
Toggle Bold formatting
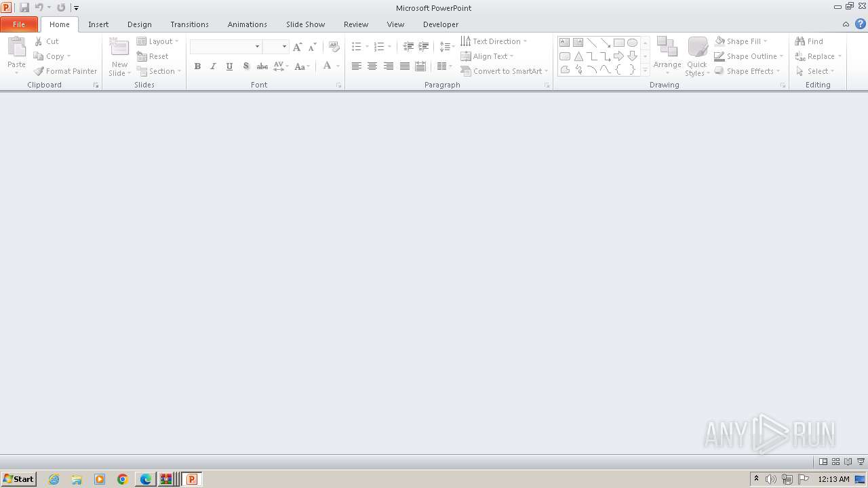(197, 66)
